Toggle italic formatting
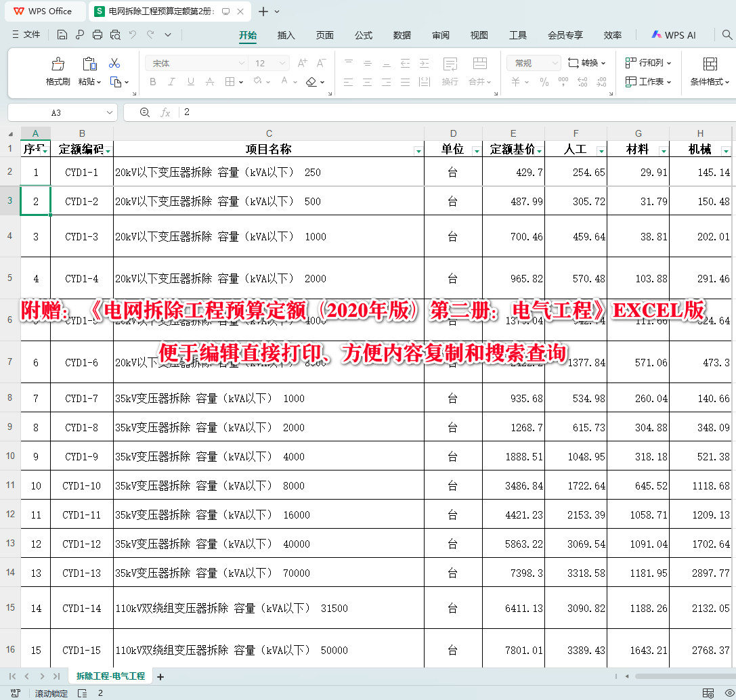 (171, 81)
